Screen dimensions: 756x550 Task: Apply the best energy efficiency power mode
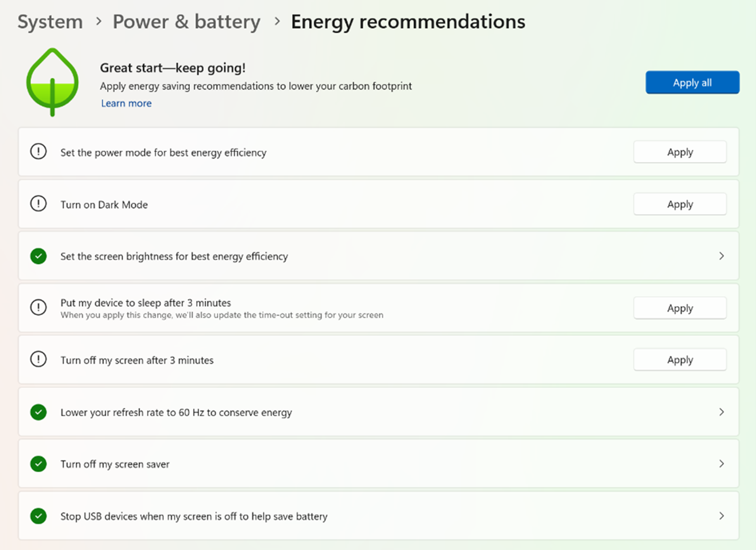click(680, 152)
